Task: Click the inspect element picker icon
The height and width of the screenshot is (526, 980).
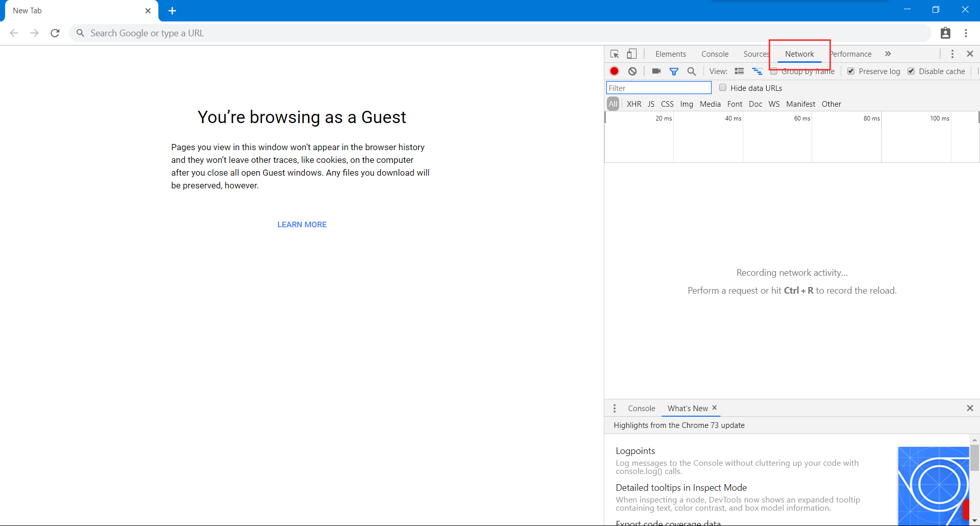Action: [615, 54]
